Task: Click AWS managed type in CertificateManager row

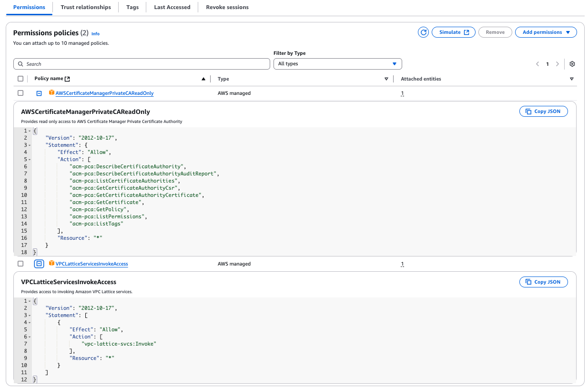Action: pos(234,93)
